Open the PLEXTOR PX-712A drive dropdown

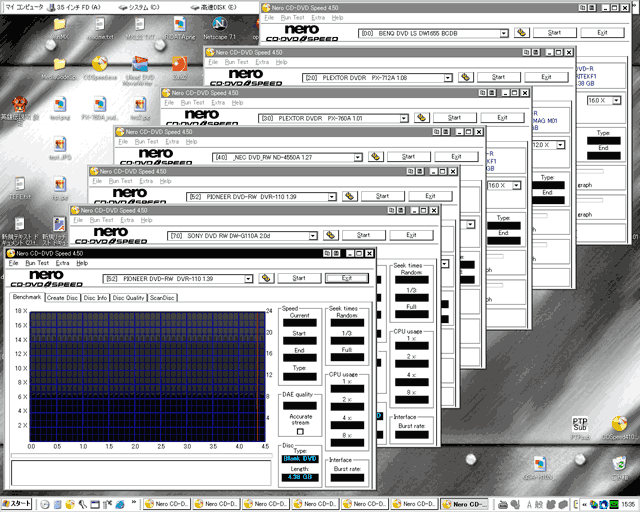click(x=448, y=78)
